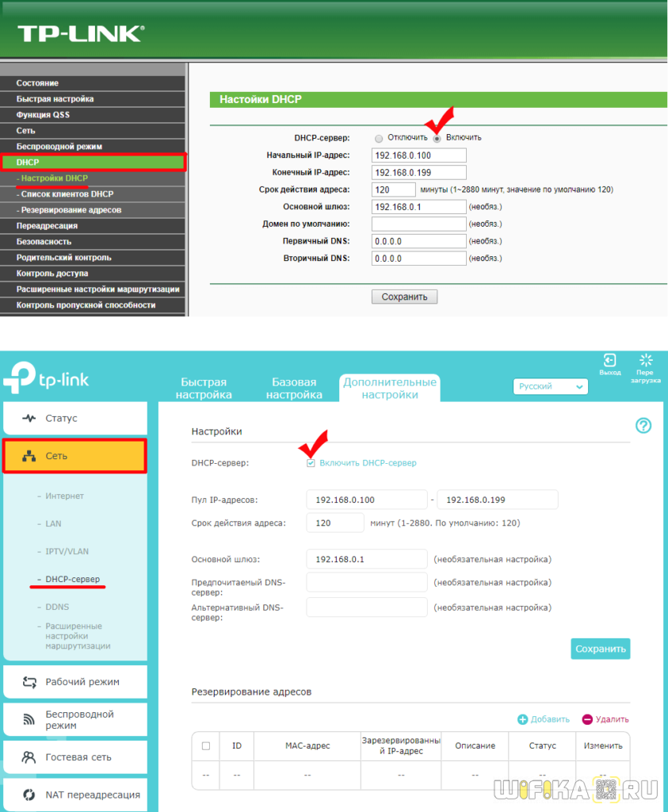Viewport: 668px width, 812px height.
Task: Click the green Добавить plus icon
Action: pyautogui.click(x=523, y=719)
